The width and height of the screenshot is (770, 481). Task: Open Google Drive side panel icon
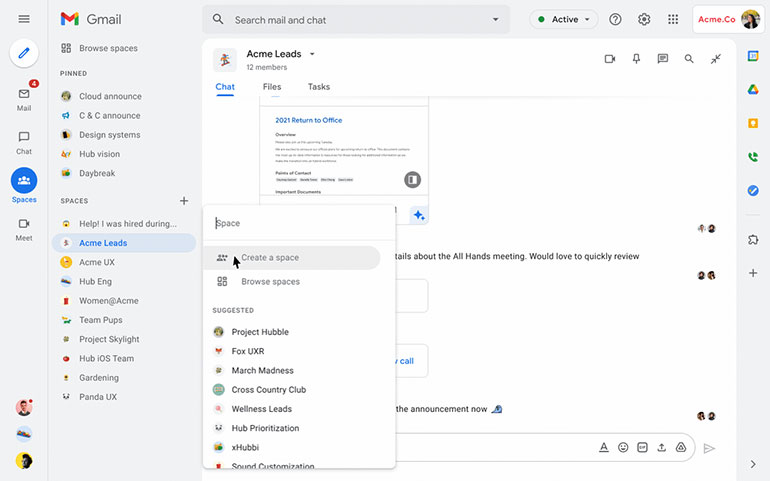point(753,89)
